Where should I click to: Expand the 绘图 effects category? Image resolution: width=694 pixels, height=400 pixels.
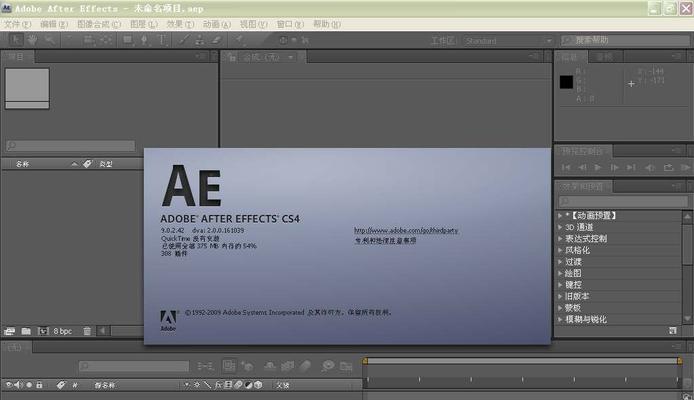pos(560,273)
